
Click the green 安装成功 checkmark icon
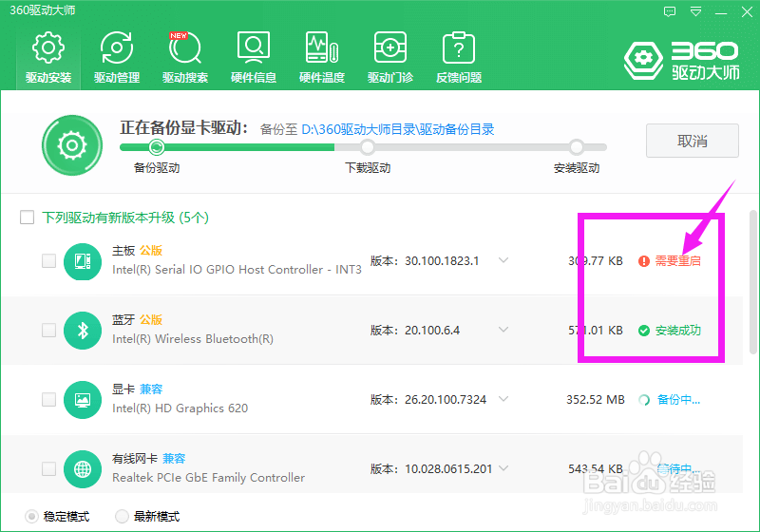[x=644, y=331]
